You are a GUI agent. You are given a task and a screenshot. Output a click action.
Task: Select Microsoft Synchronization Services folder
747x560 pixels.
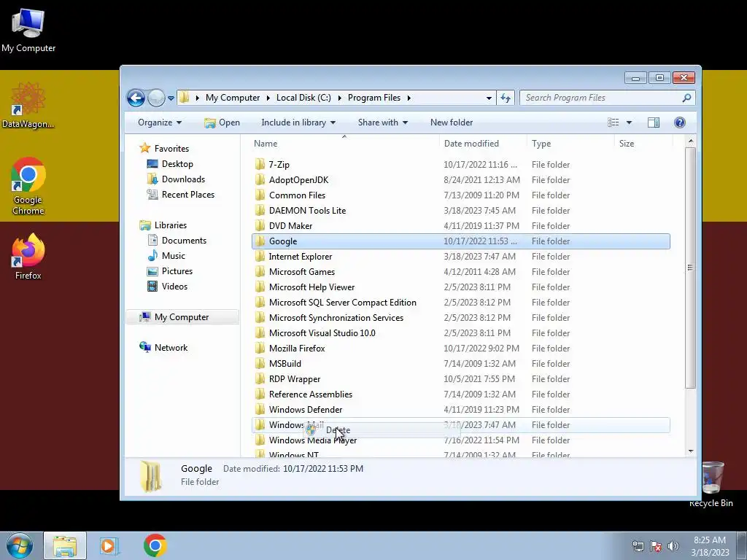pos(336,318)
